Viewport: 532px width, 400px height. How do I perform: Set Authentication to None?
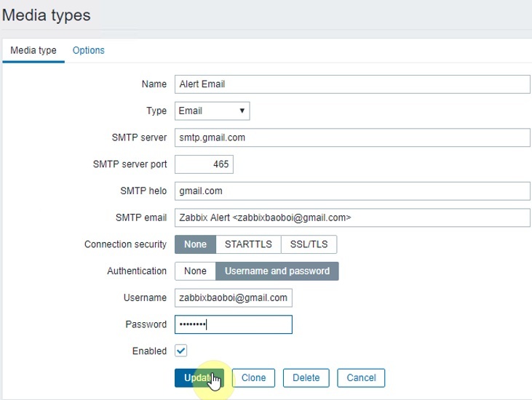[x=195, y=271]
